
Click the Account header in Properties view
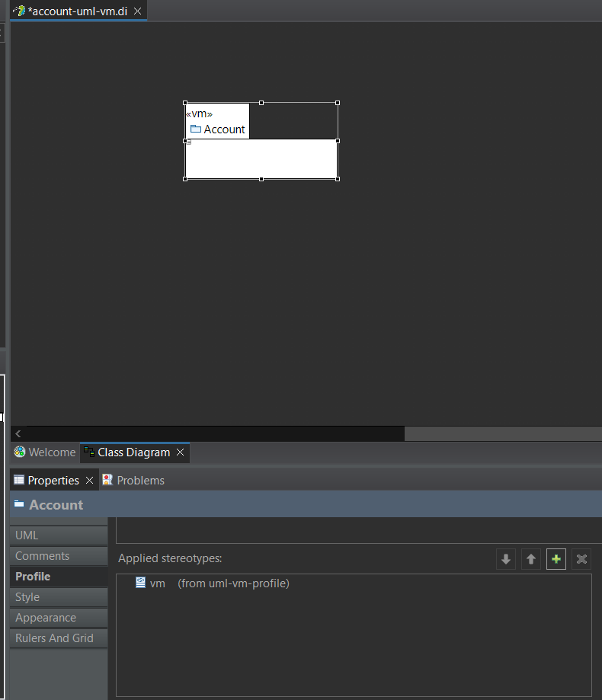[56, 505]
